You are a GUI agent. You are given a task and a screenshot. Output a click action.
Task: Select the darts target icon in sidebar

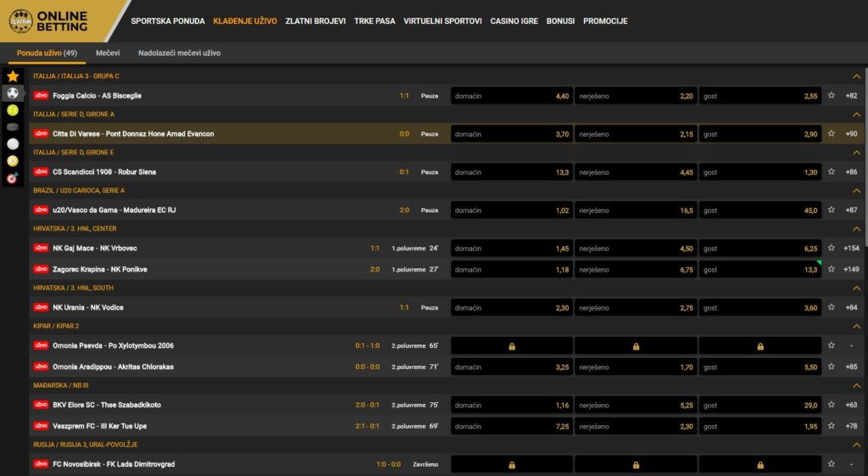(x=13, y=178)
